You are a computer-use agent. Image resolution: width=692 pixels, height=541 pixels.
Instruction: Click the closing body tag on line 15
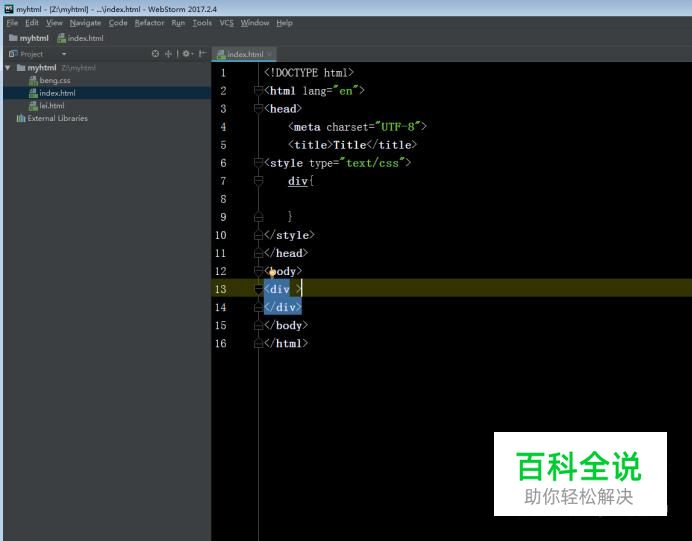tap(286, 325)
